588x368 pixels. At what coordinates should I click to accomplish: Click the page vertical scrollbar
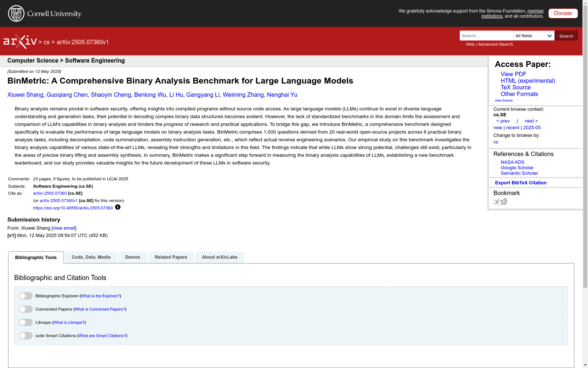585,147
